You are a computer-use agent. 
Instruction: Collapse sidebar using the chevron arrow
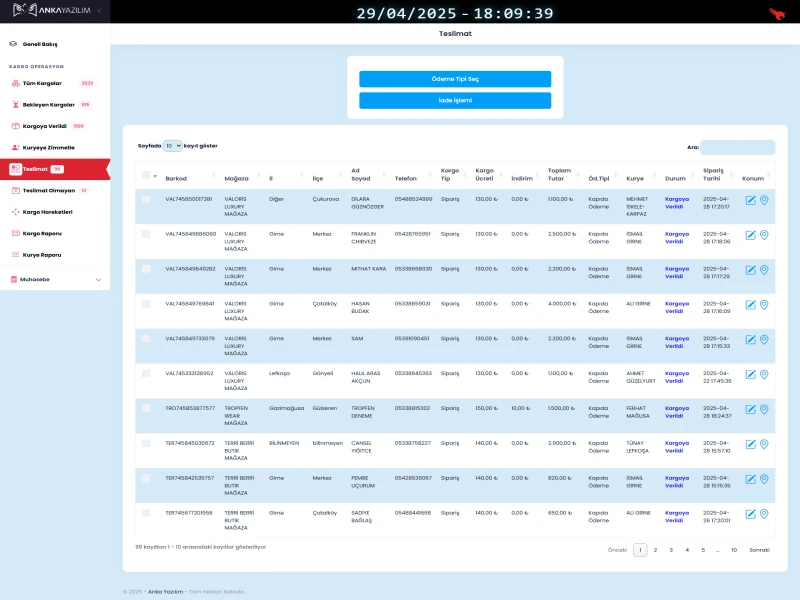pyautogui.click(x=98, y=12)
